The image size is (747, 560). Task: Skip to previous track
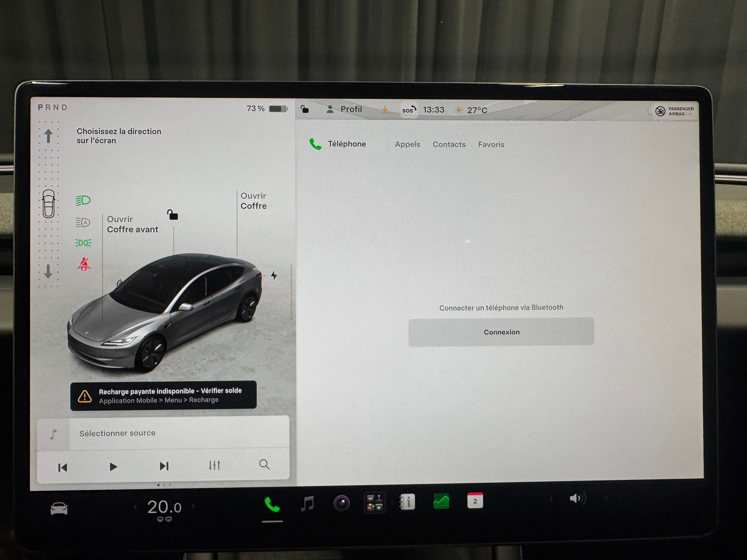tap(62, 467)
